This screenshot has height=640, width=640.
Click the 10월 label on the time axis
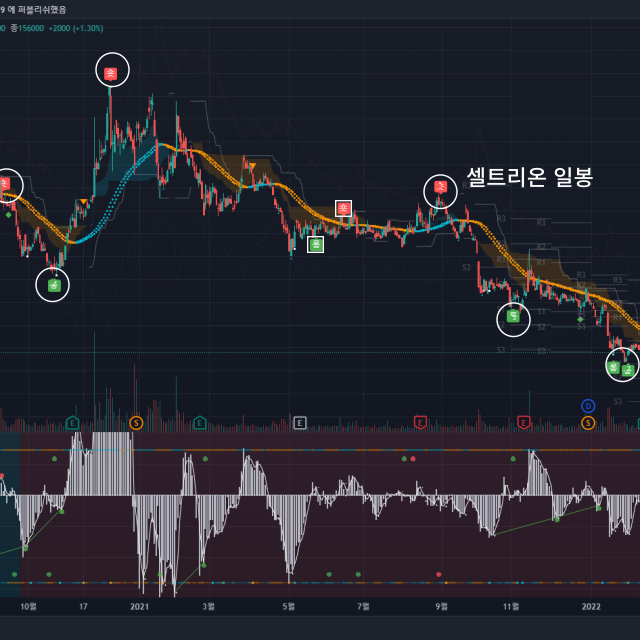(x=29, y=607)
